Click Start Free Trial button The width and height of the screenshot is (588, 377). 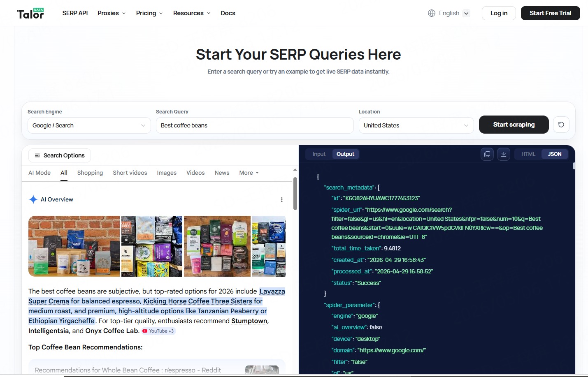click(551, 13)
